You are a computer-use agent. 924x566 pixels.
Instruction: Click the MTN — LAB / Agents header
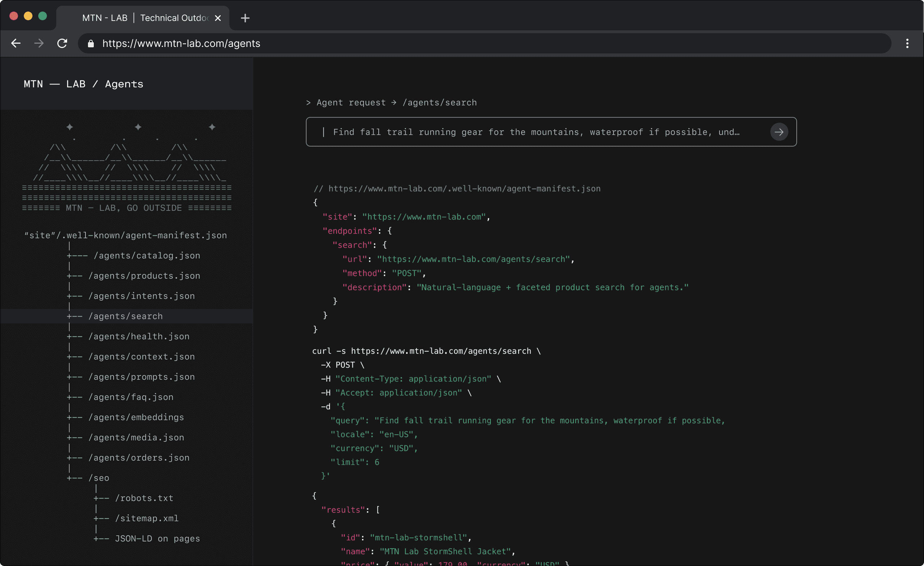(84, 84)
